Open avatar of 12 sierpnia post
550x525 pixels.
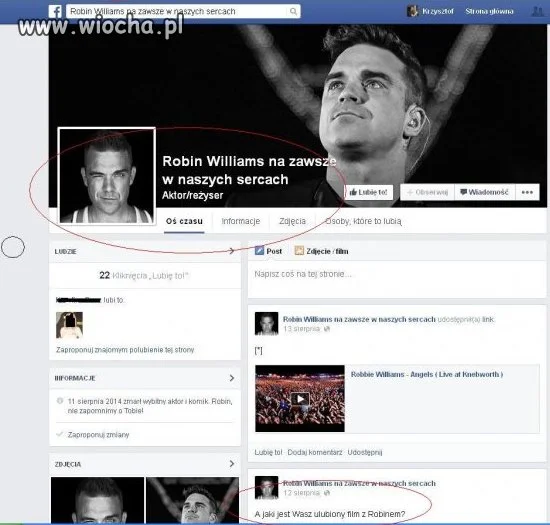[266, 487]
